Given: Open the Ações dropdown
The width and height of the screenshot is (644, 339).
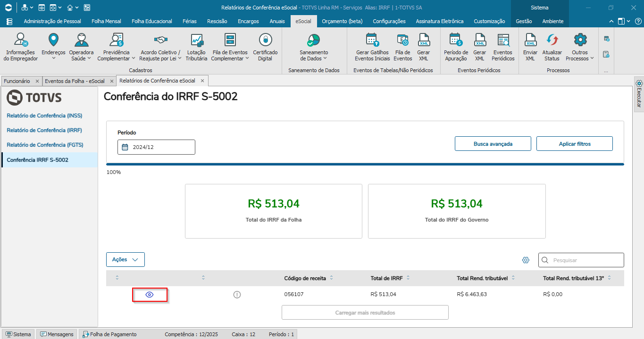Looking at the screenshot, I should (125, 260).
